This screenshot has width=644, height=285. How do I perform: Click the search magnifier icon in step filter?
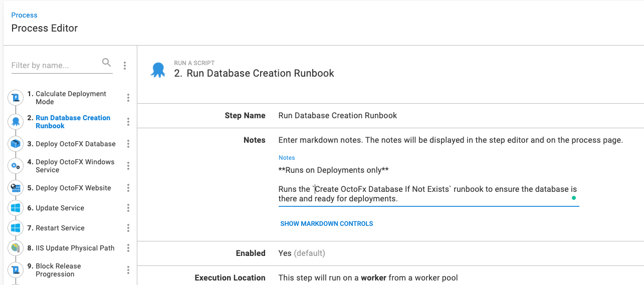106,63
